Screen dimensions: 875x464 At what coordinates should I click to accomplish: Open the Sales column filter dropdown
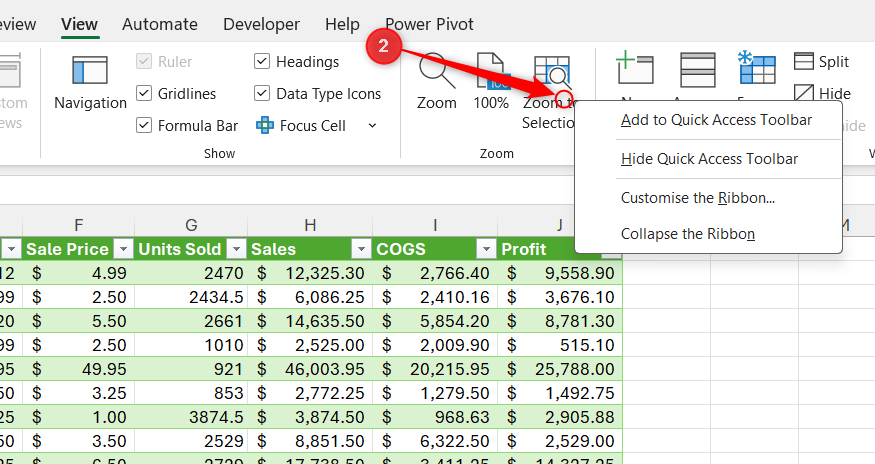[x=362, y=249]
